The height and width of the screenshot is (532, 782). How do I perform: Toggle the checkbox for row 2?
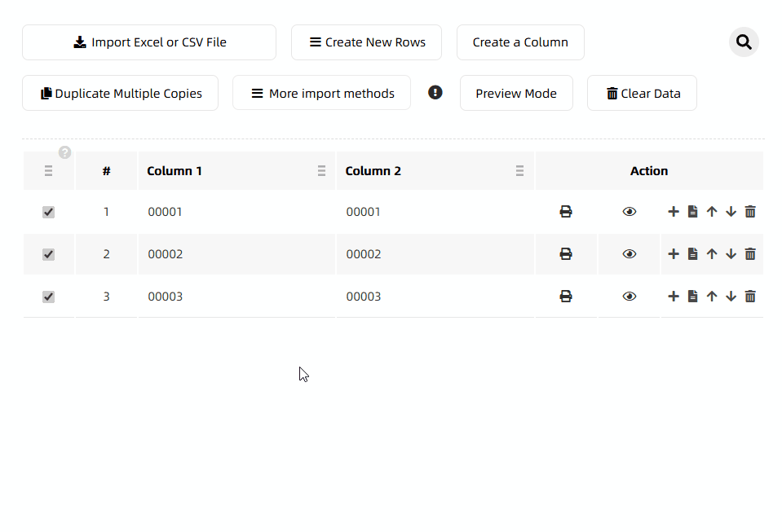click(x=48, y=255)
